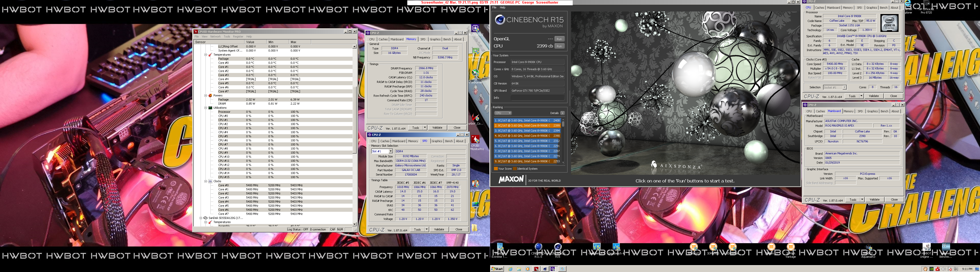Image resolution: width=980 pixels, height=272 pixels.
Task: Launch CINEBENCH R15 desktop shortcut
Action: (558, 251)
